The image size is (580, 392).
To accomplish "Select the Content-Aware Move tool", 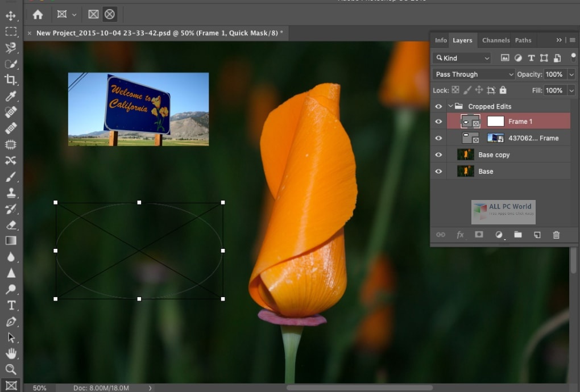I will (x=11, y=160).
